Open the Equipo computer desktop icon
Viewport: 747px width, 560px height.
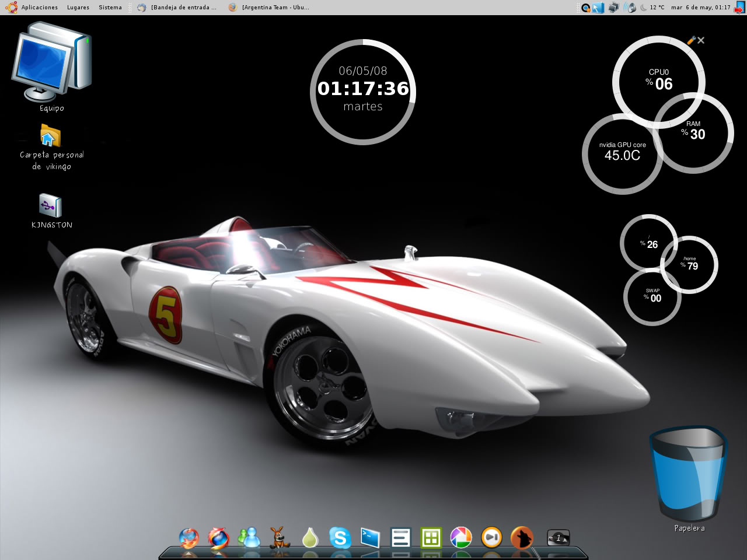(x=51, y=63)
